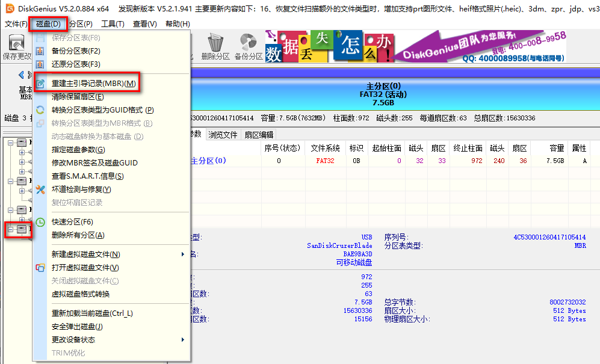
Task: Collapse the bottommost disk node in the tree
Action: (11, 229)
